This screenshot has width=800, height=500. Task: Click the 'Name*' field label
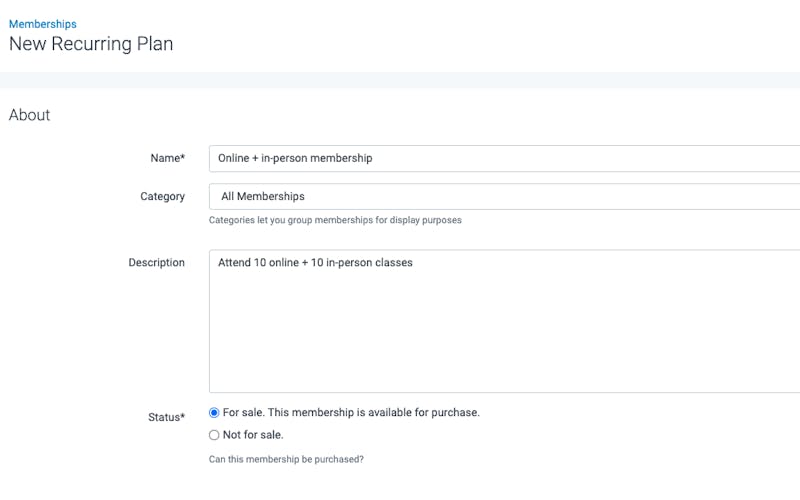167,158
